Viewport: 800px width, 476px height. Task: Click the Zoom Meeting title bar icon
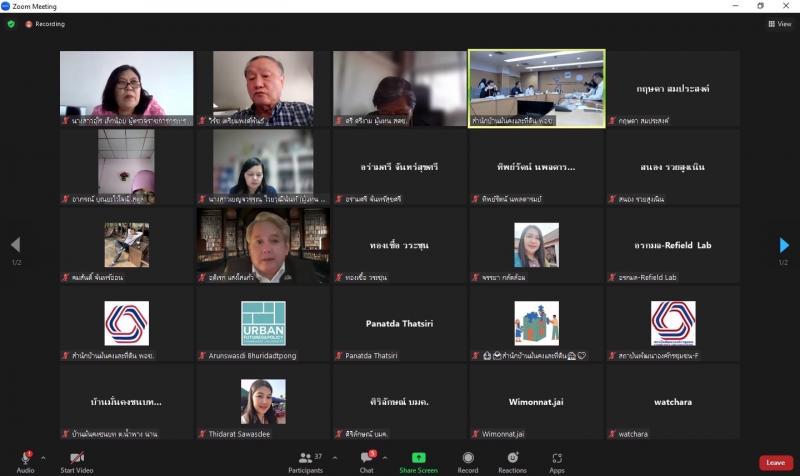click(x=6, y=6)
